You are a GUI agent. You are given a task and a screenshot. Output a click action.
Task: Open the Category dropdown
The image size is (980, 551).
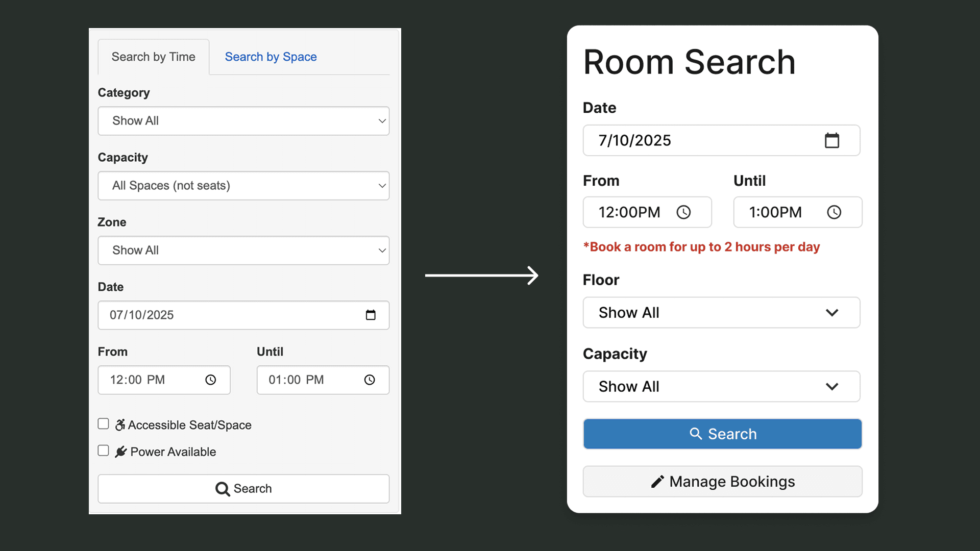pyautogui.click(x=243, y=121)
